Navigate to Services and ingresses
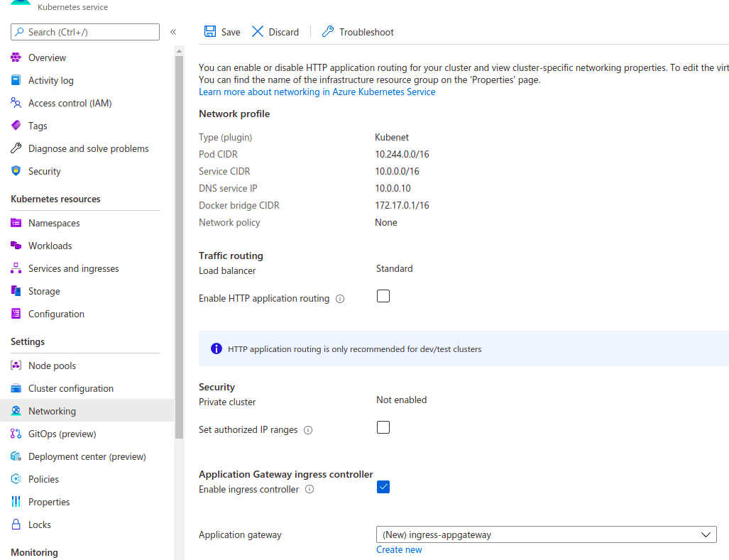 coord(73,268)
